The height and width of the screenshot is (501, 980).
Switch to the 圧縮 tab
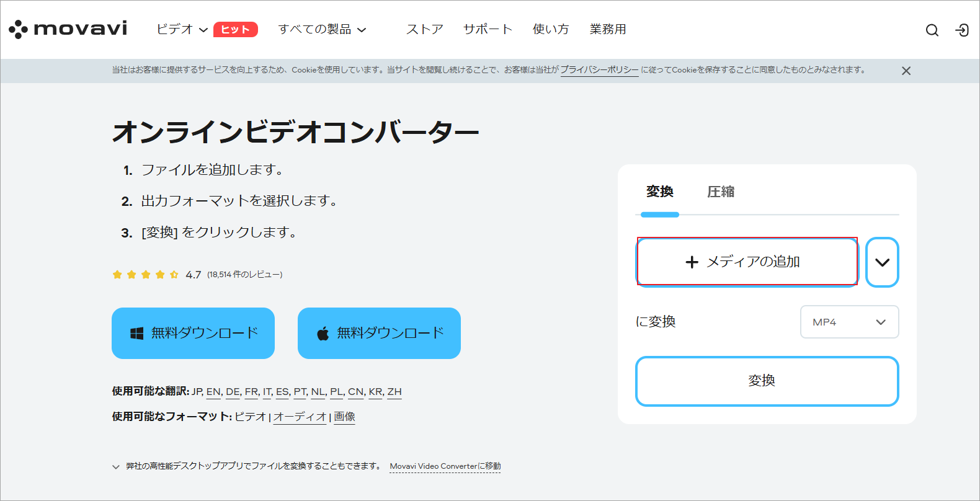pos(721,192)
